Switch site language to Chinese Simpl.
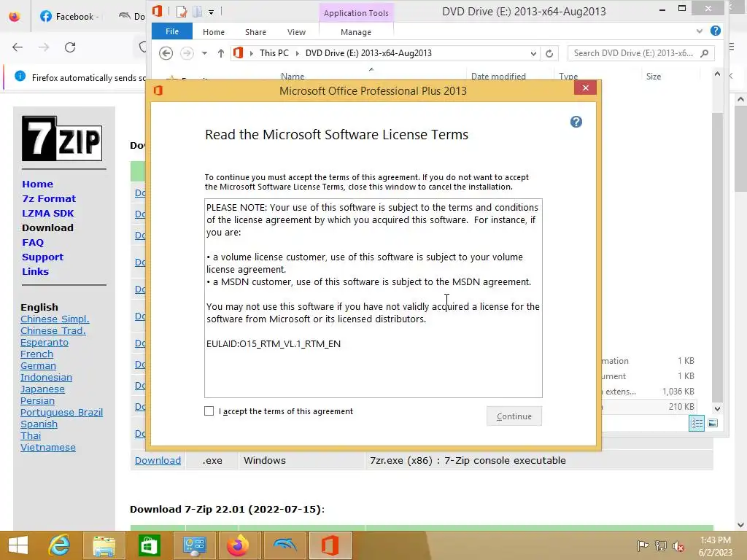This screenshot has height=560, width=747. [55, 319]
